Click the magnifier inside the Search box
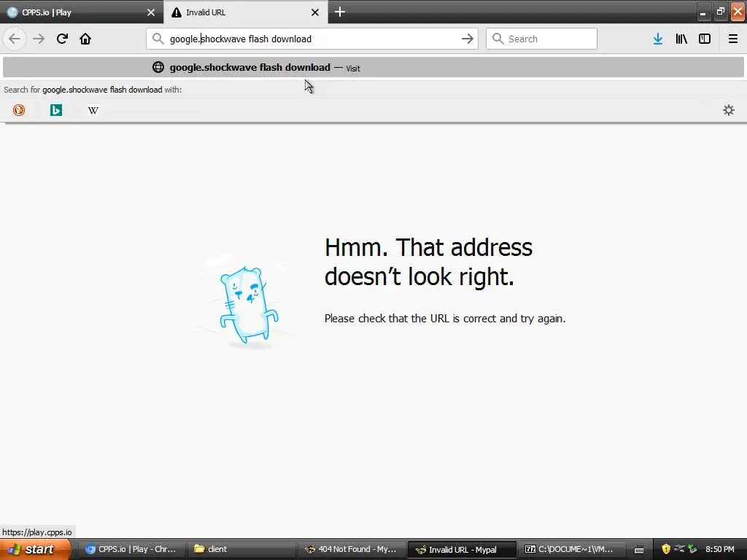The image size is (747, 560). click(x=498, y=39)
